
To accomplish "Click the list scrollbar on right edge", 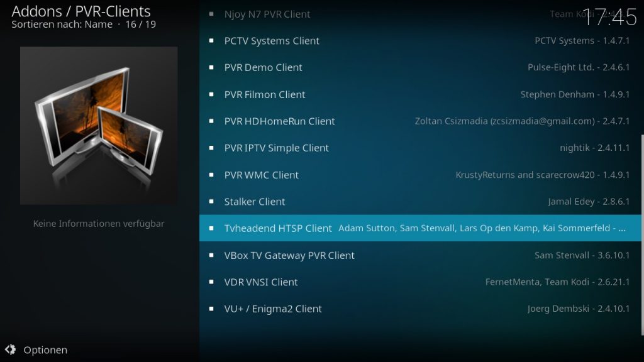I will pyautogui.click(x=642, y=235).
